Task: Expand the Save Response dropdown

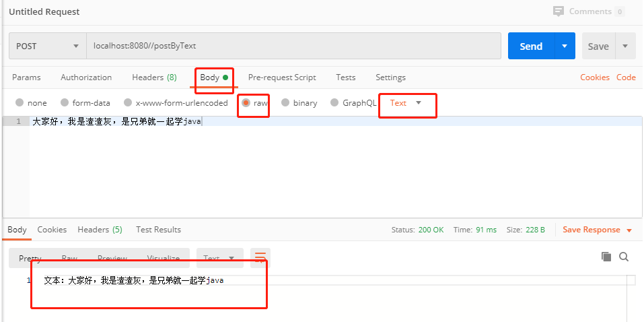Action: (x=629, y=230)
